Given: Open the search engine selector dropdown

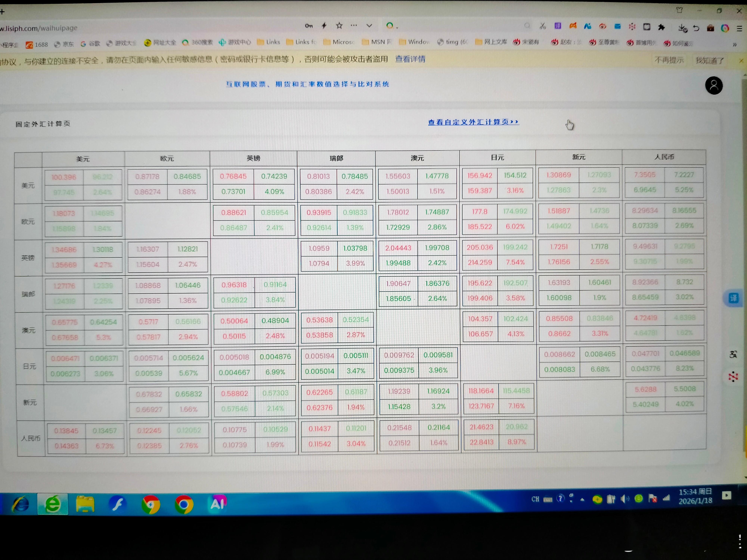Looking at the screenshot, I should [392, 26].
